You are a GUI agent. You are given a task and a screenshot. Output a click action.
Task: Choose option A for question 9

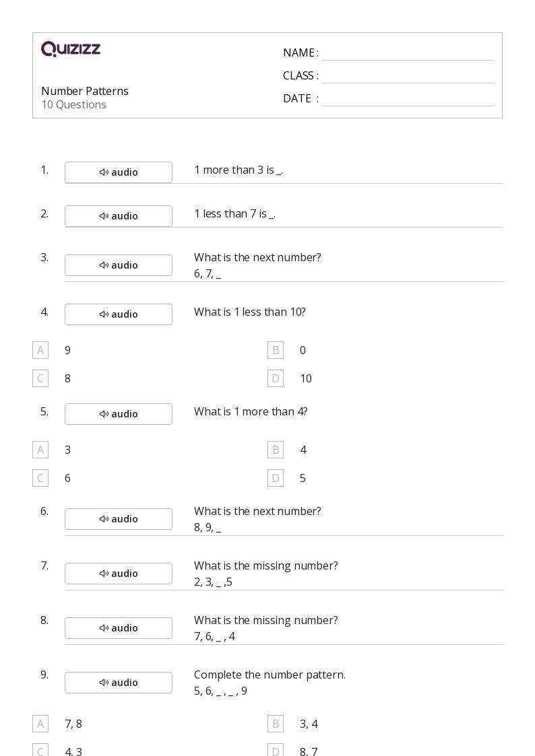(40, 724)
